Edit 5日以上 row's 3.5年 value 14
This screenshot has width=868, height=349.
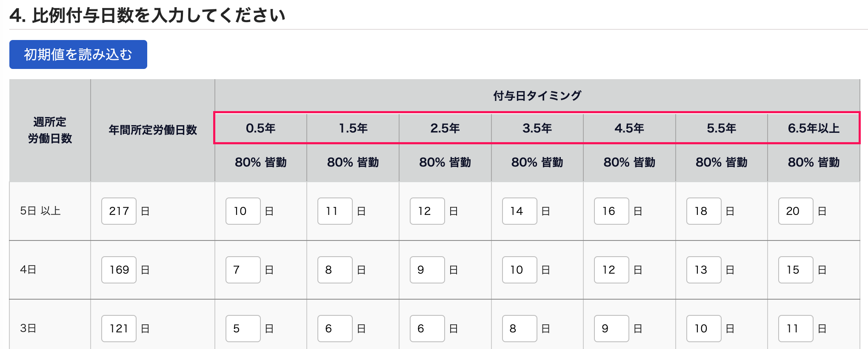point(520,211)
